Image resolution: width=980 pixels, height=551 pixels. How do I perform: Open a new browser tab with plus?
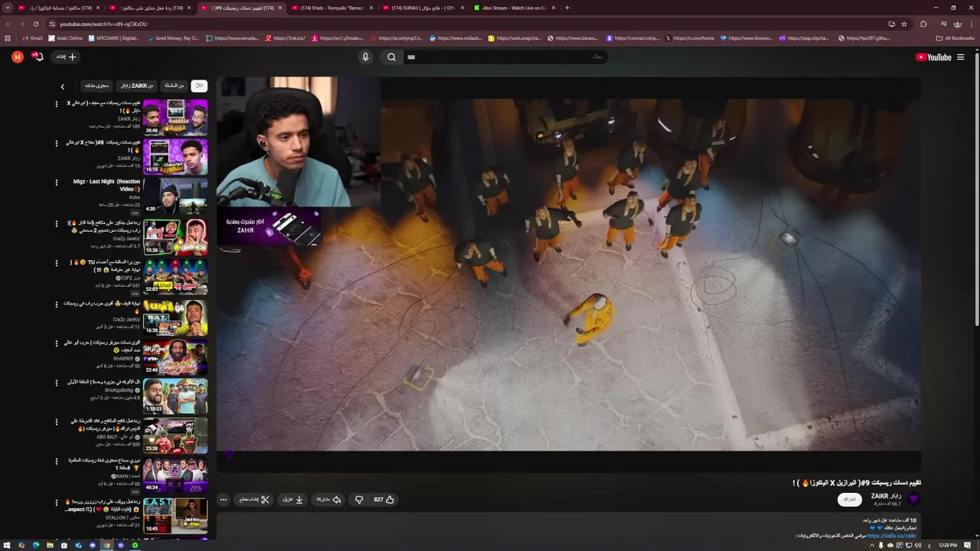[x=567, y=8]
